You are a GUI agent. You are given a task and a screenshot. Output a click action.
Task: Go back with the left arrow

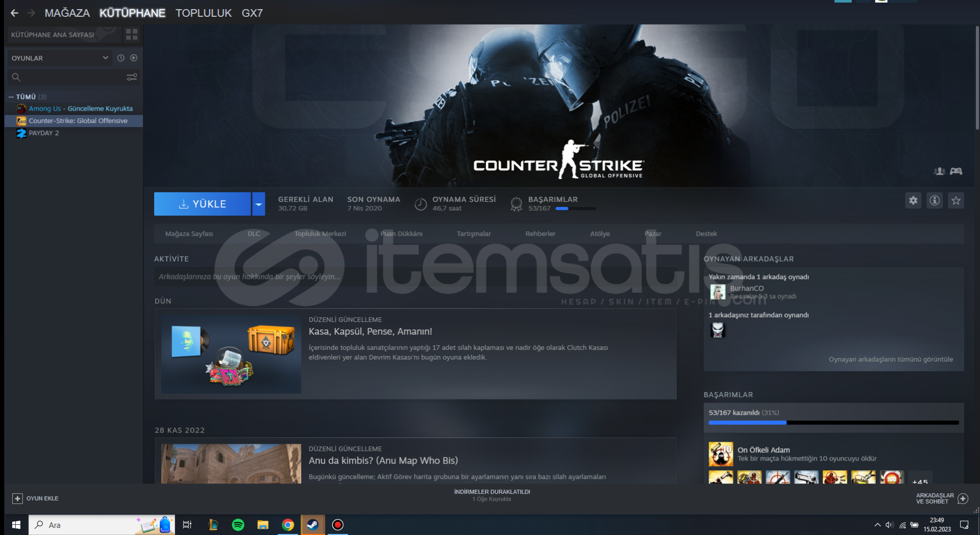pos(14,13)
